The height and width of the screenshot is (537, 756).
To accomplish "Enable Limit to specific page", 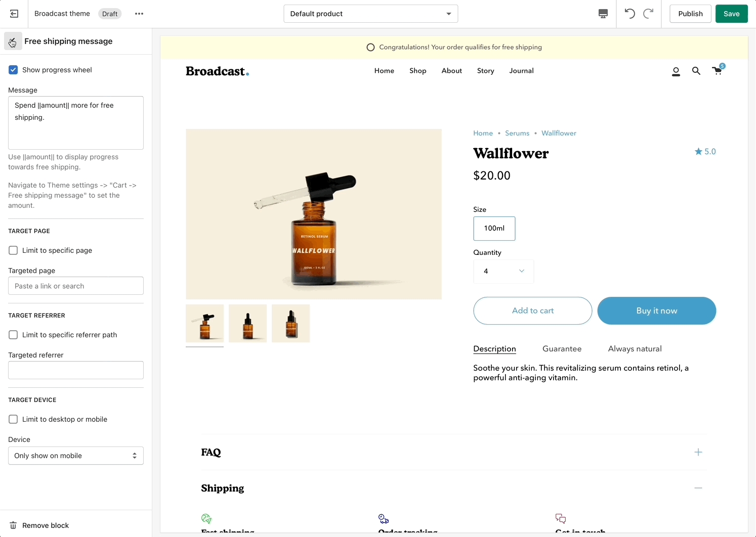I will coord(13,250).
